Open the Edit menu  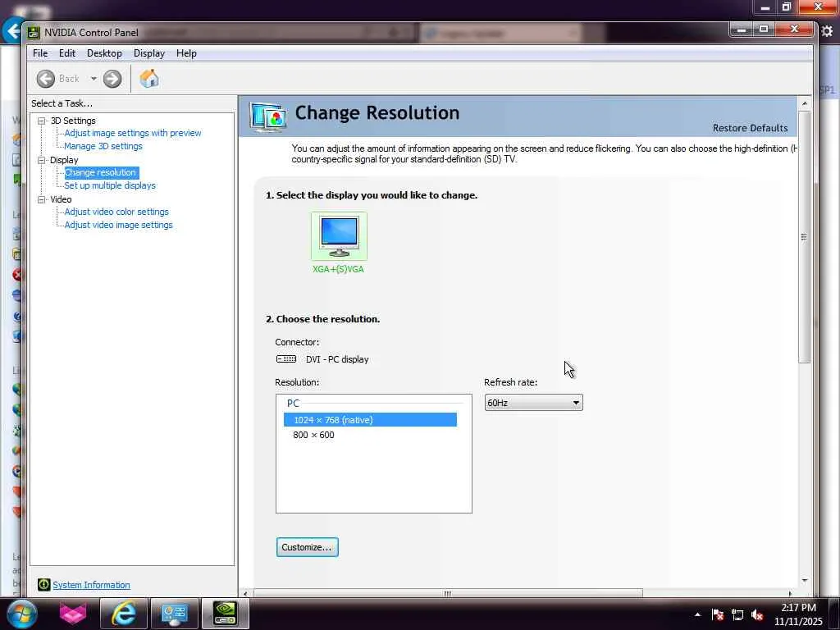(67, 53)
